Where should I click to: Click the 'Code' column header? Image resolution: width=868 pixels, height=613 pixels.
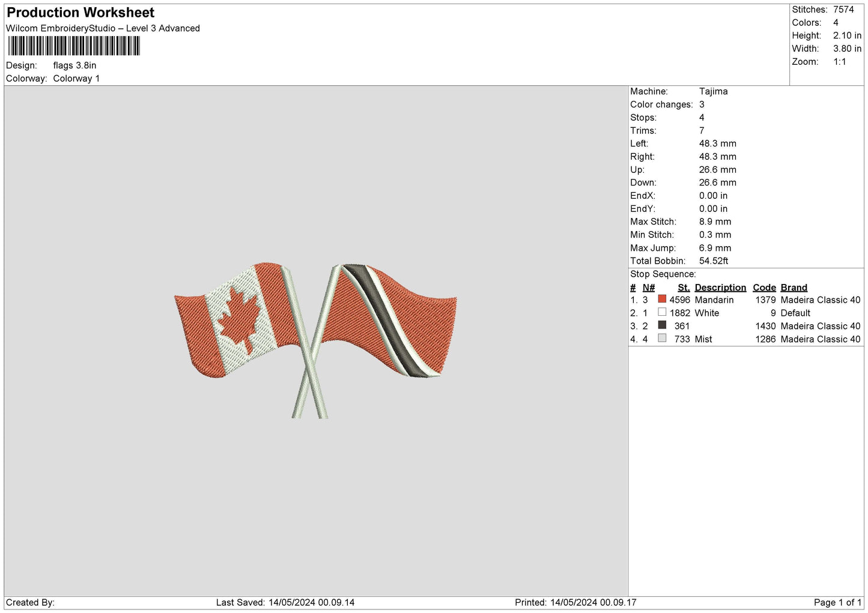pos(764,288)
